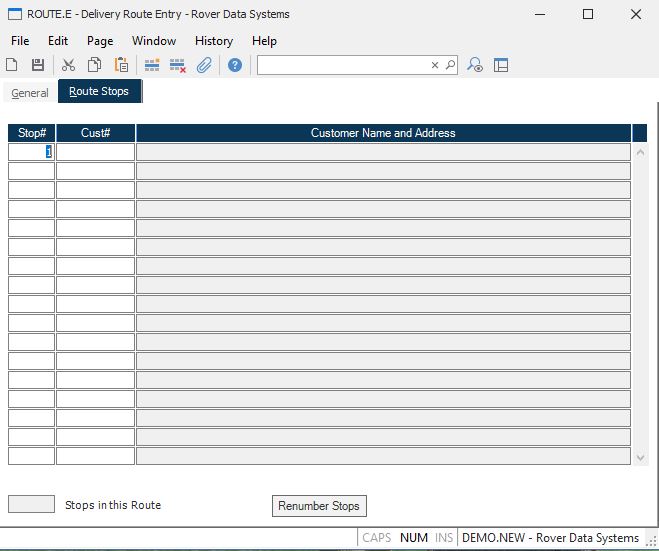
Task: Click the New record toolbar icon
Action: (12, 65)
